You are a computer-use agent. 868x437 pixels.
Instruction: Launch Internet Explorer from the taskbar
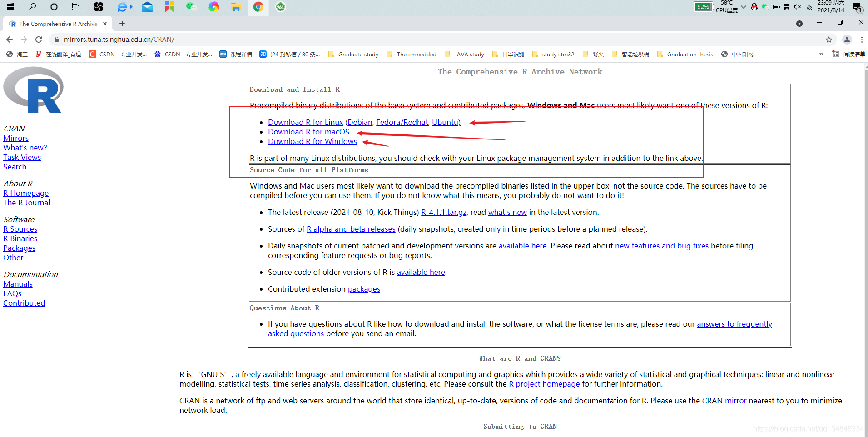click(x=123, y=7)
